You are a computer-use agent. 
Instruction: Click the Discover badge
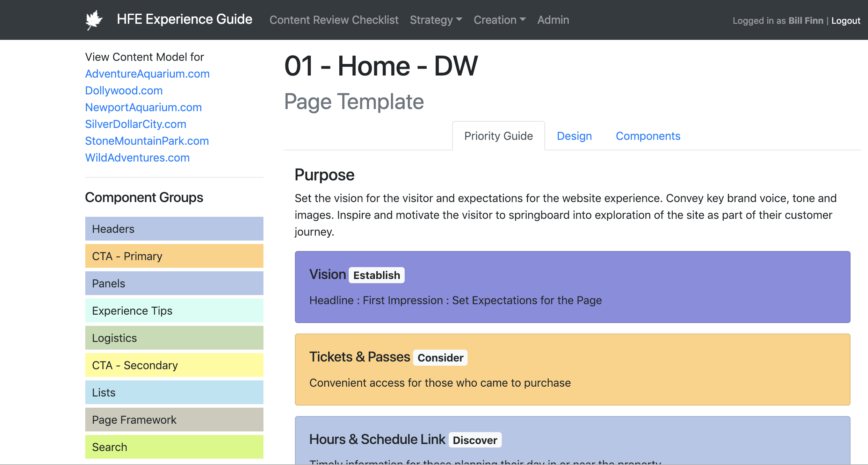point(475,440)
